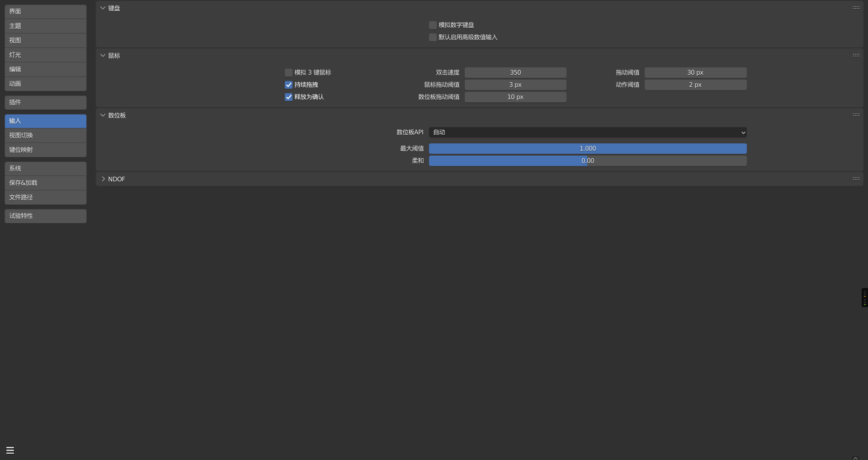Open the 主题 preferences section
The image size is (868, 460).
tap(46, 26)
